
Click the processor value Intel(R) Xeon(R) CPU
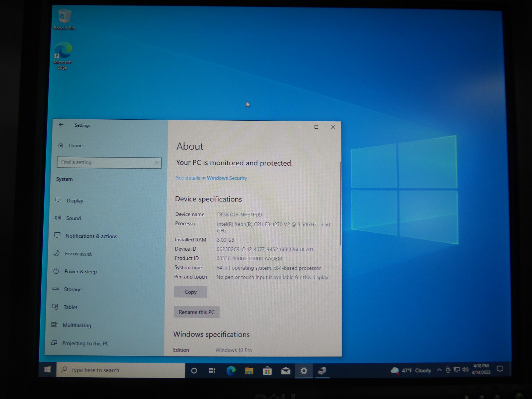coord(273,227)
